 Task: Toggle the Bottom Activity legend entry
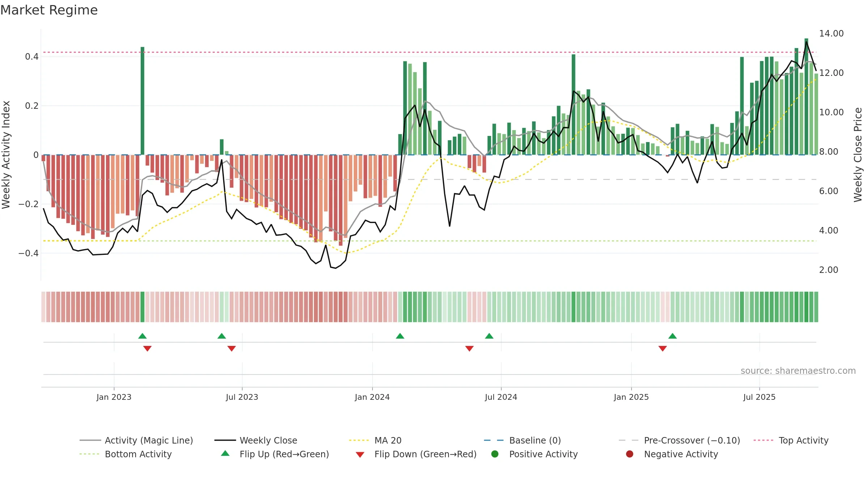125,454
